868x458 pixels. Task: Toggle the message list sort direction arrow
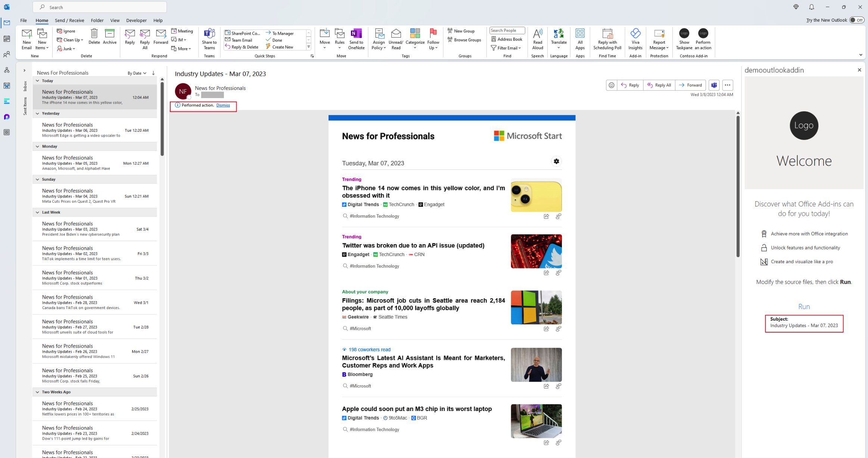[153, 73]
